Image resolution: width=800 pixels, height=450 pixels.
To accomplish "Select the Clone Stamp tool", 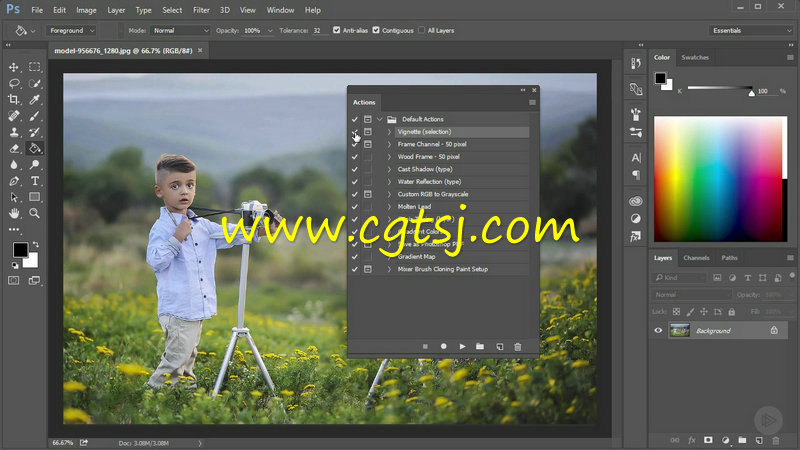I will (14, 132).
